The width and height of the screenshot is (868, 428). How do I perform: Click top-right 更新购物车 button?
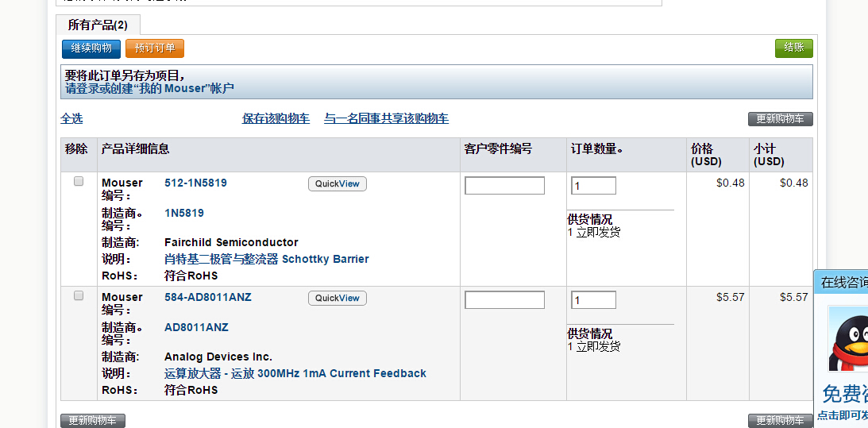tap(780, 119)
